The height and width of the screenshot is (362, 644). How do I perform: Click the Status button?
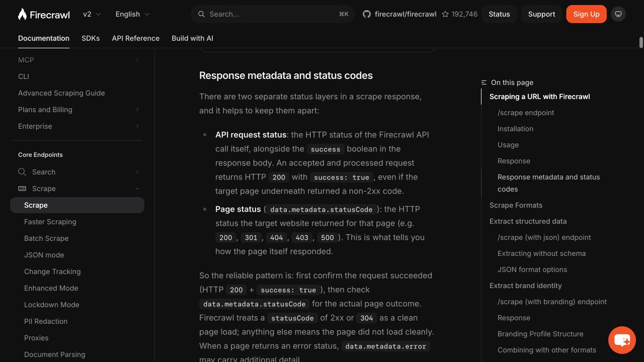[x=499, y=14]
